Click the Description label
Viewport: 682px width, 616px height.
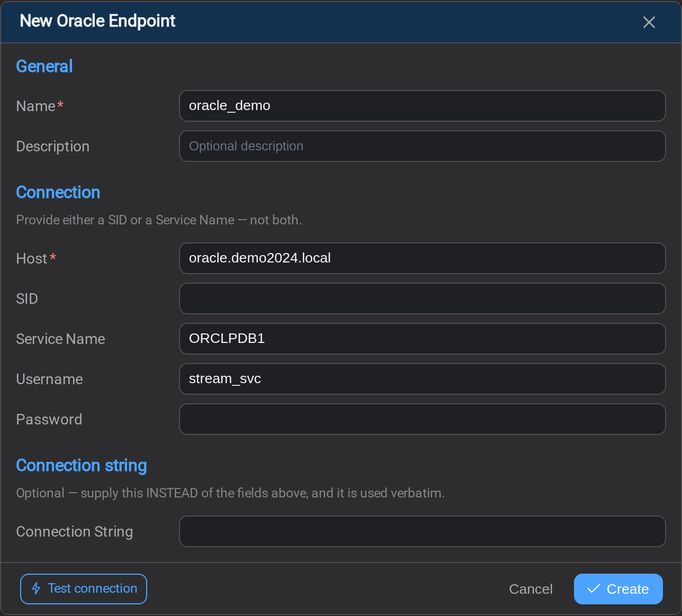point(52,147)
